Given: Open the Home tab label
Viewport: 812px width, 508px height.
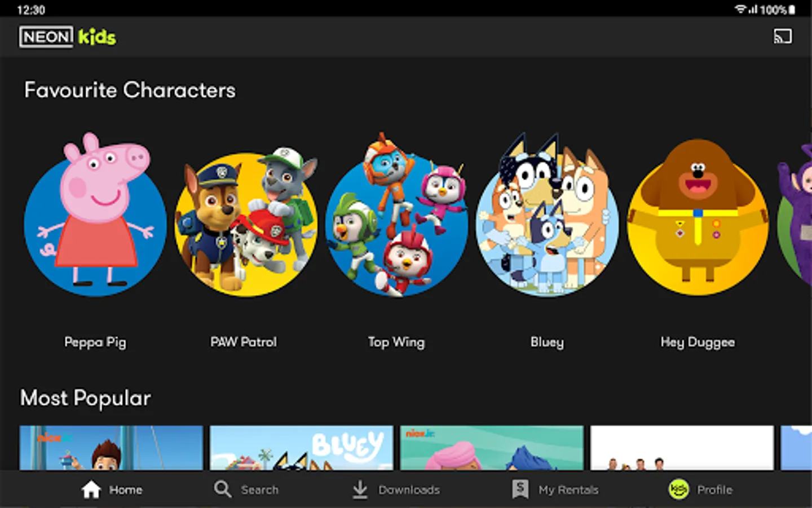Looking at the screenshot, I should (126, 490).
